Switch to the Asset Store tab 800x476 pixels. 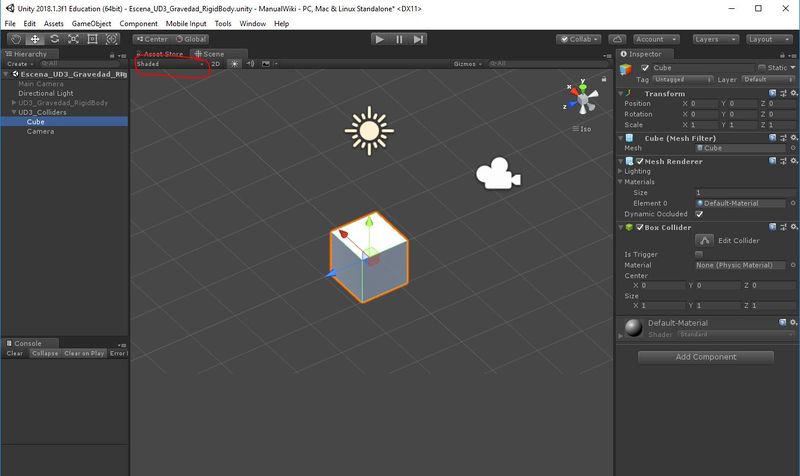point(161,54)
